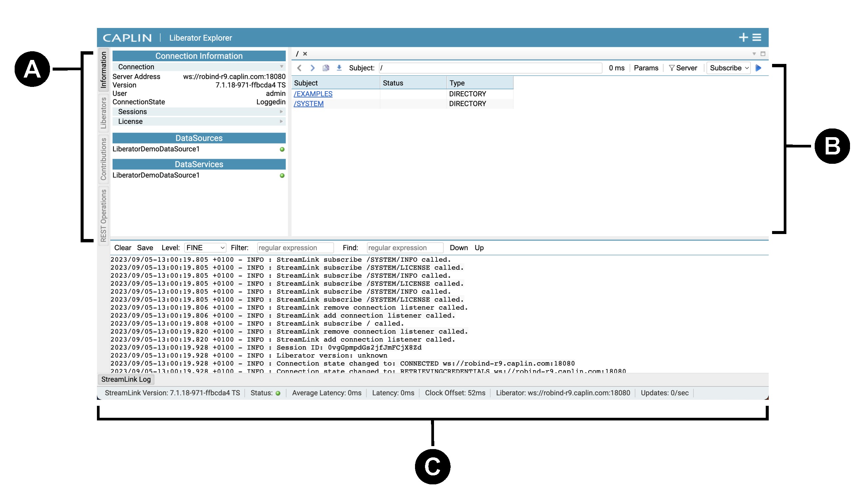Click the Down find button
The image size is (862, 504).
pyautogui.click(x=458, y=248)
